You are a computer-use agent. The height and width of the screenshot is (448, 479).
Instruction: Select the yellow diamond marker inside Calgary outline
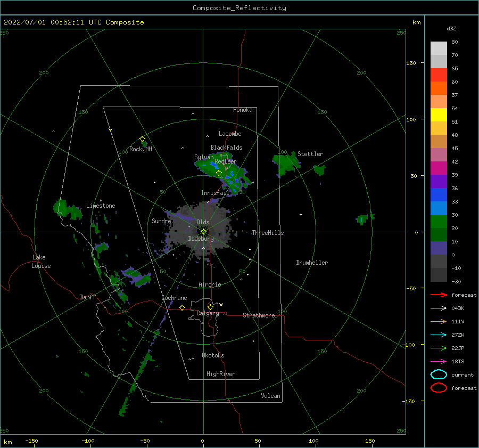[210, 307]
